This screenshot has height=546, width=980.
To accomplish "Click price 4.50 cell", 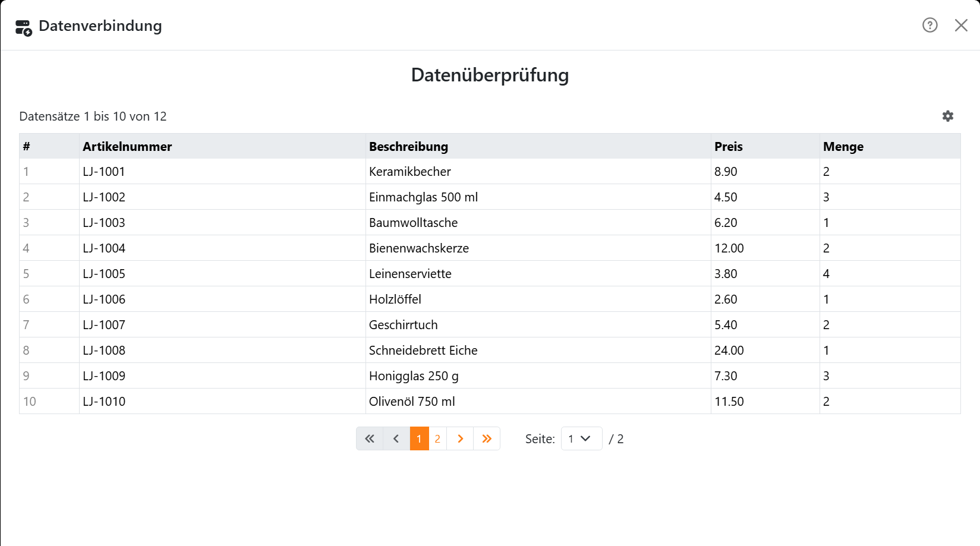I will 765,197.
